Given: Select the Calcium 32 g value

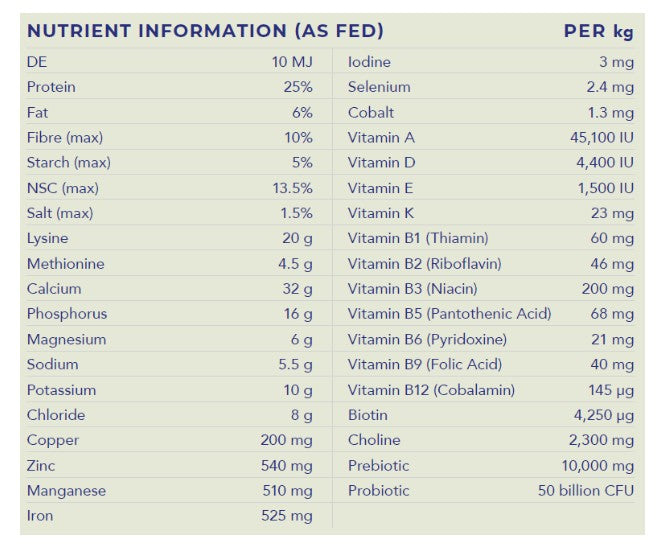Looking at the screenshot, I should [x=297, y=289].
